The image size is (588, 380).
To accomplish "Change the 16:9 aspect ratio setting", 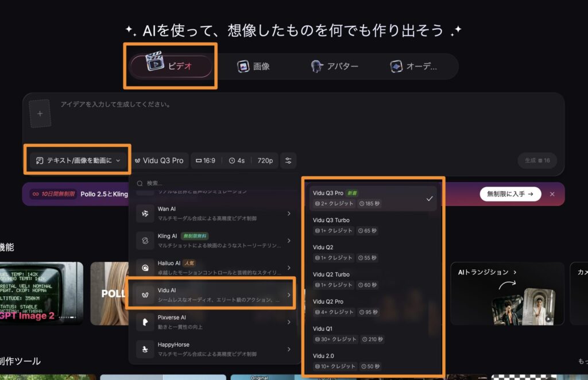I will pyautogui.click(x=206, y=160).
